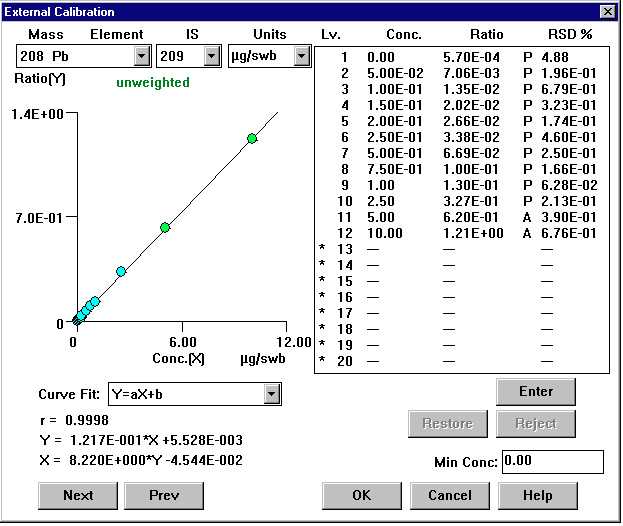Go to Prev element calibration
The width and height of the screenshot is (623, 526).
tap(164, 495)
